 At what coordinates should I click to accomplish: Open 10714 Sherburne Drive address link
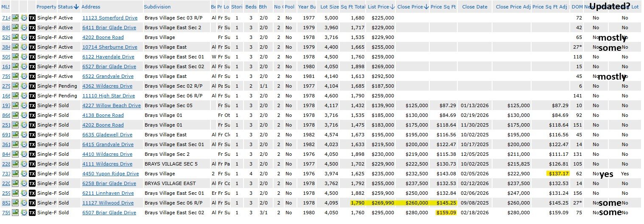pos(109,47)
